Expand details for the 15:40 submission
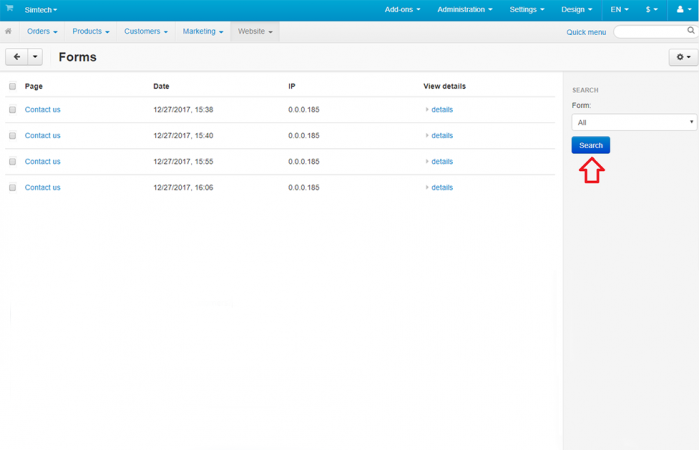The image size is (700, 450). [x=439, y=135]
